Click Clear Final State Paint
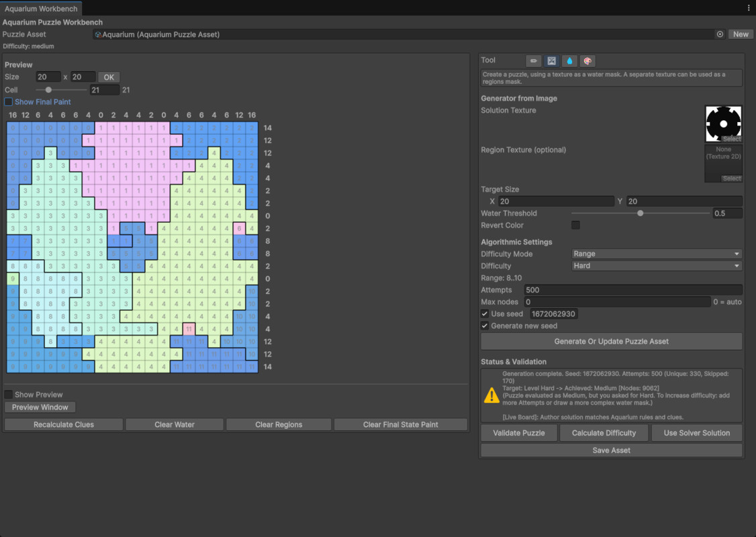 [401, 425]
